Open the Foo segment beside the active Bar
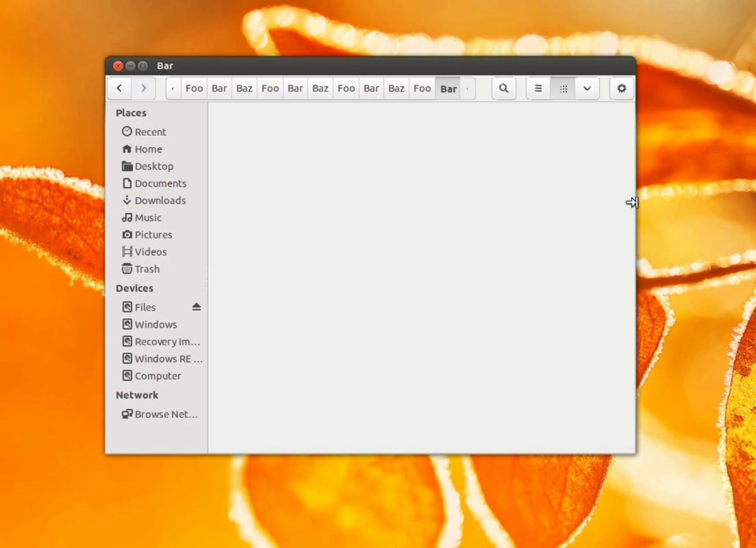 click(x=422, y=88)
